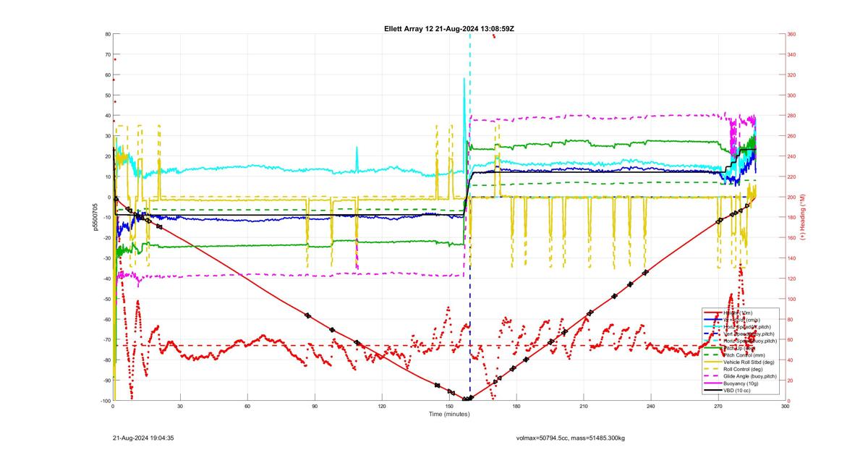
Task: Click the "Time (minutes)" x-axis label
Action: tap(449, 414)
